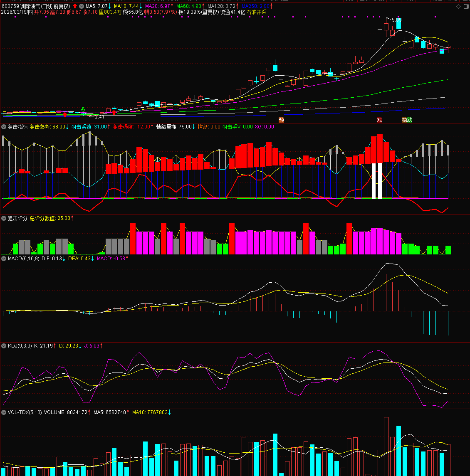470x476 pixels.
Task: Click the tallest red-outlined volume bar
Action: [386, 446]
